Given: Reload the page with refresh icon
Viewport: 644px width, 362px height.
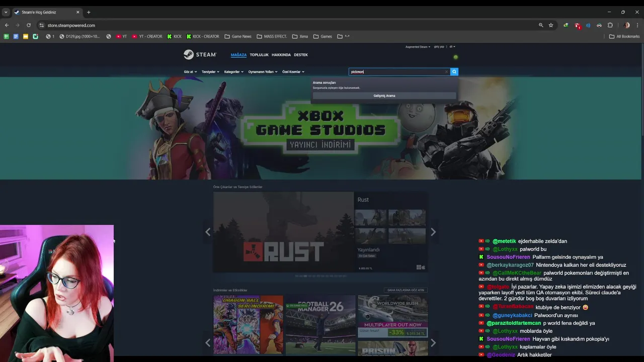Looking at the screenshot, I should (29, 25).
